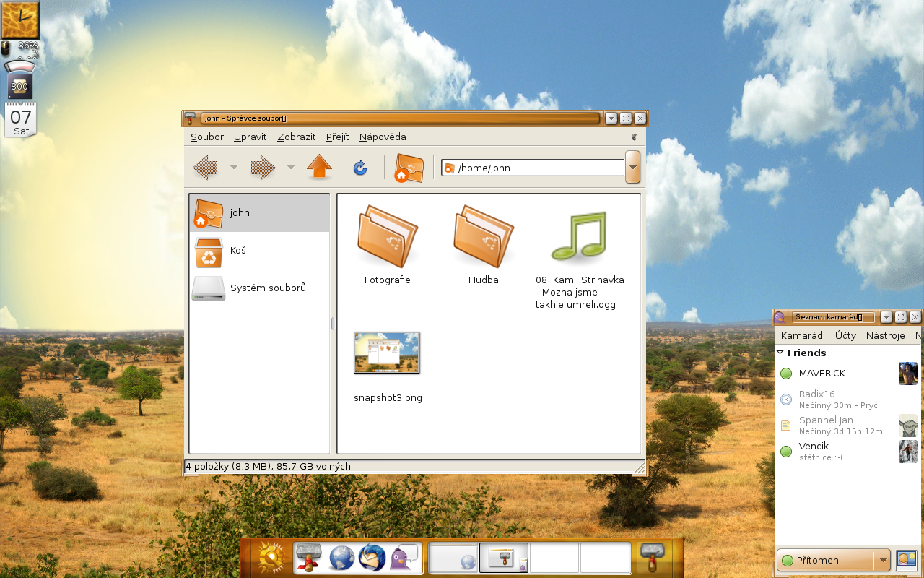924x578 pixels.
Task: Go back with the left arrow button
Action: click(206, 168)
